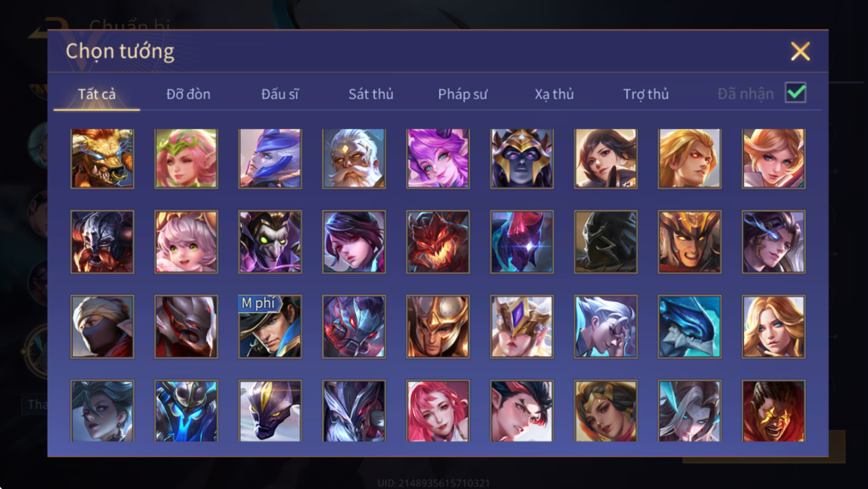Select the black hooded shadow hero
This screenshot has height=489, width=868.
[x=606, y=242]
